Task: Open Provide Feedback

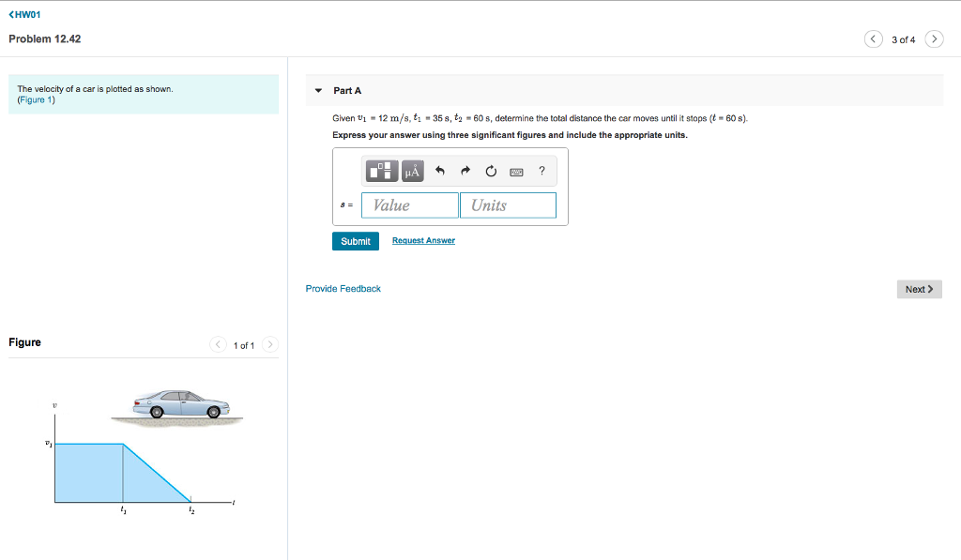Action: (343, 288)
